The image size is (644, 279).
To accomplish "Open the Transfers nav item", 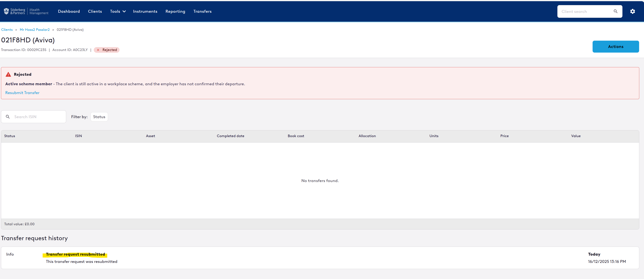I will (202, 12).
